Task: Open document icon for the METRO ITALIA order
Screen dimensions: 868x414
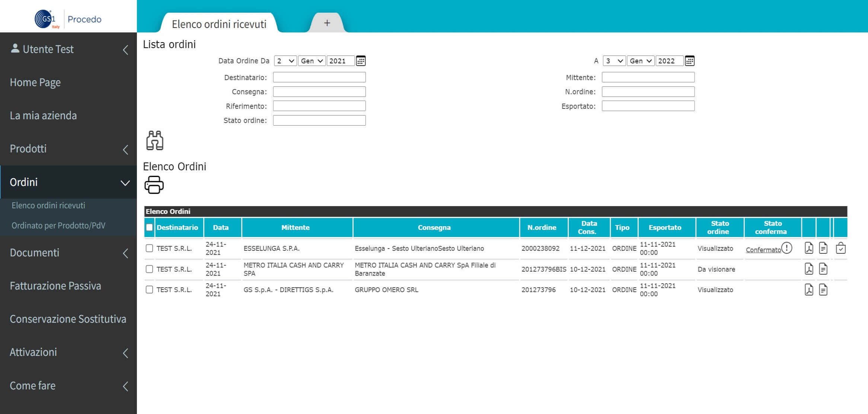Action: click(823, 269)
